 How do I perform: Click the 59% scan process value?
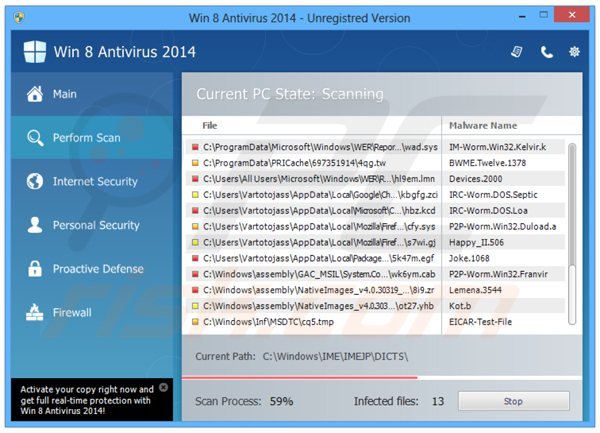click(x=281, y=401)
